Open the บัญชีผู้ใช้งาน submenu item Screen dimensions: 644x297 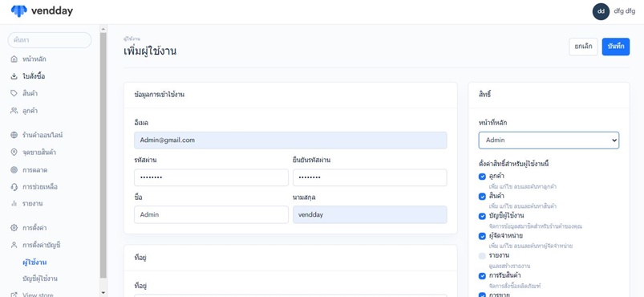pos(40,279)
